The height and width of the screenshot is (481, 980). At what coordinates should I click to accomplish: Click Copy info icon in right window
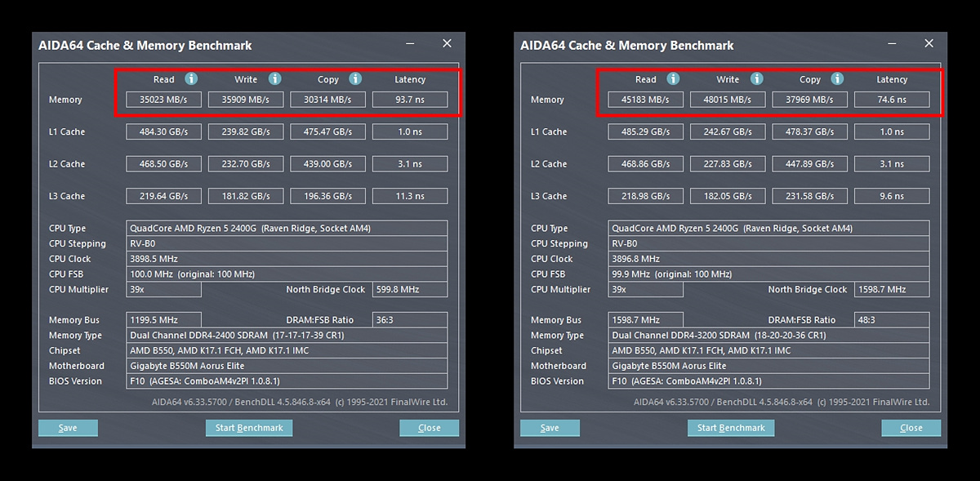[x=837, y=79]
